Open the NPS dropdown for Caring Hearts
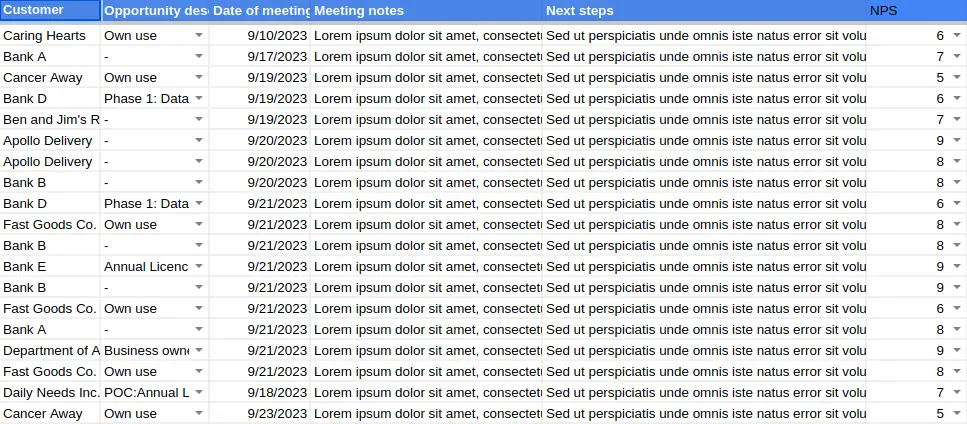 [956, 35]
